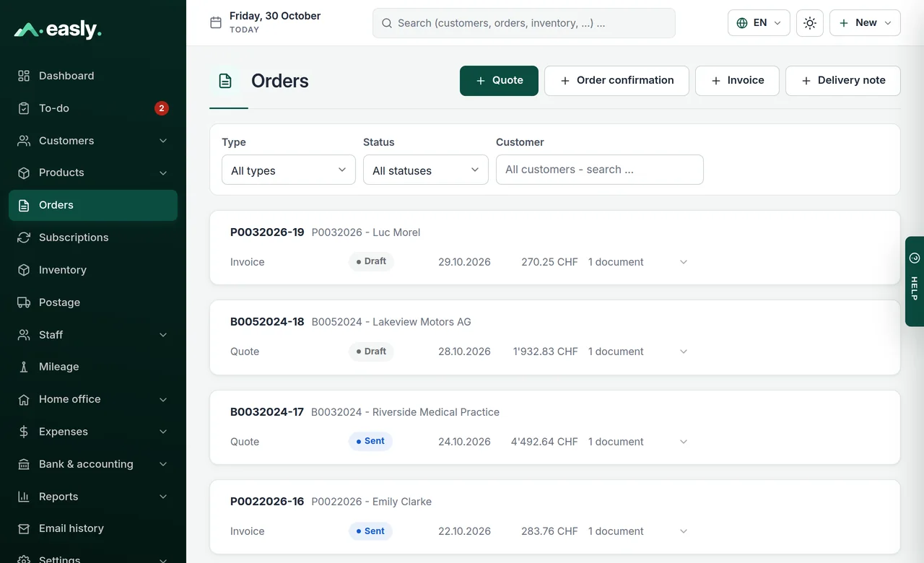924x563 pixels.
Task: Click the Home office house icon
Action: tap(24, 399)
